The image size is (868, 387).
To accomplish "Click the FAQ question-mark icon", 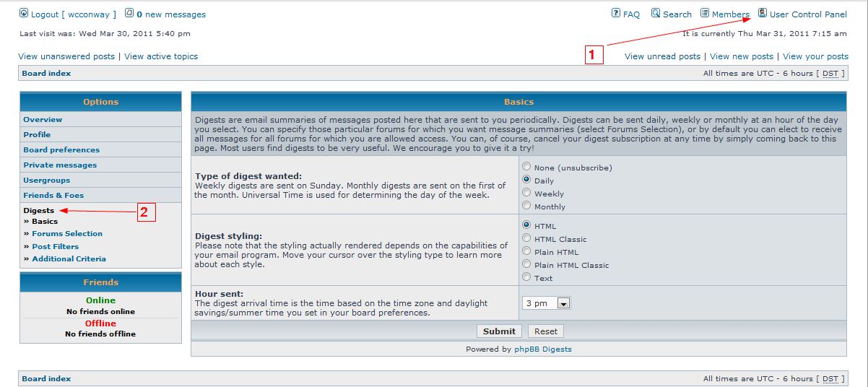I will tap(615, 14).
